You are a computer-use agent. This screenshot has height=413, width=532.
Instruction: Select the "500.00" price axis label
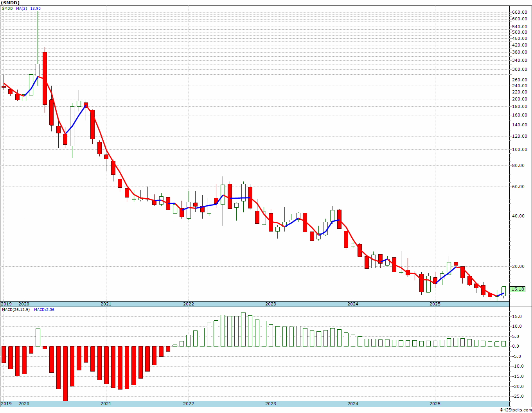[x=519, y=32]
